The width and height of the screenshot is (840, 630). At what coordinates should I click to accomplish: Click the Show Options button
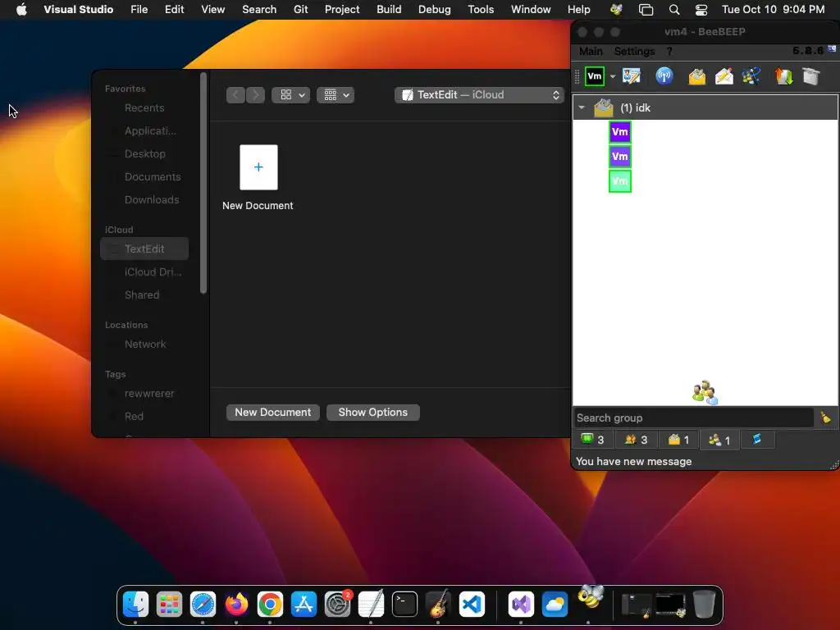click(x=373, y=412)
